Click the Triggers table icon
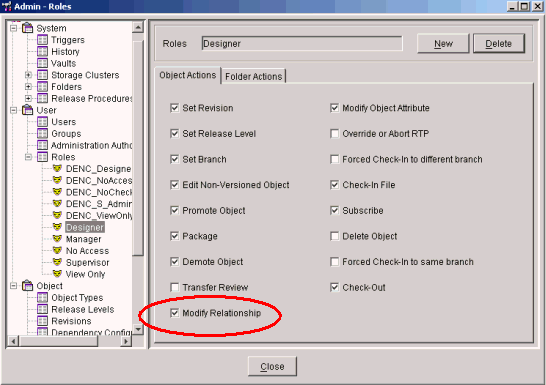This screenshot has height=385, width=546. pos(42,40)
